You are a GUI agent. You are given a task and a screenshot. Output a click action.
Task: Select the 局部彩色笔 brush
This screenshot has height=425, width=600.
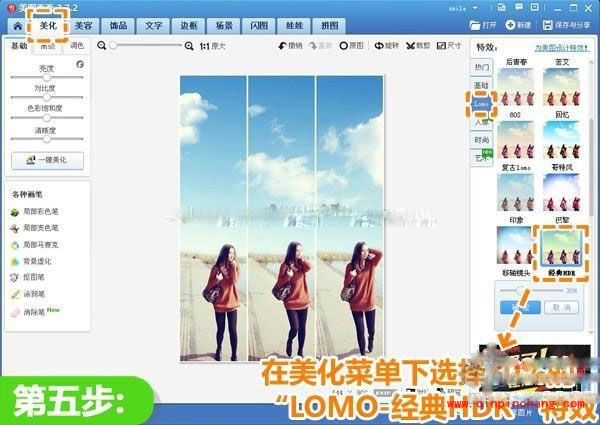35,212
